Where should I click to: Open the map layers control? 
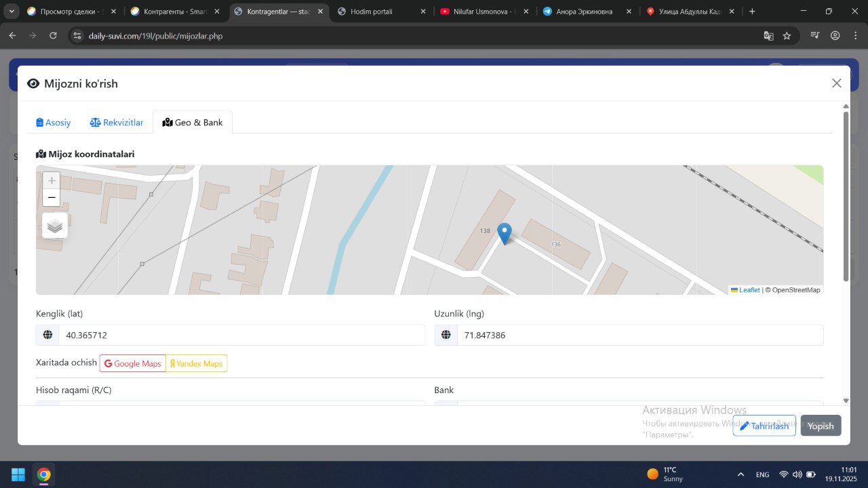[x=55, y=226]
